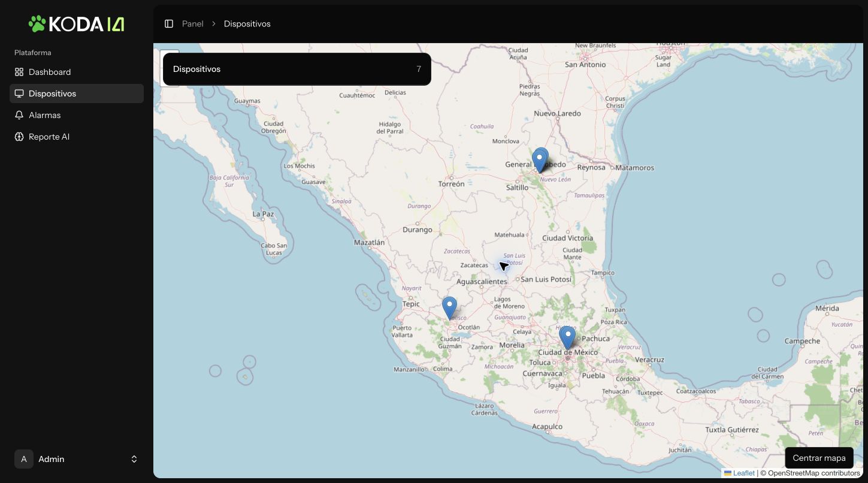Click the Nuevo Laredo label on map

[x=558, y=113]
